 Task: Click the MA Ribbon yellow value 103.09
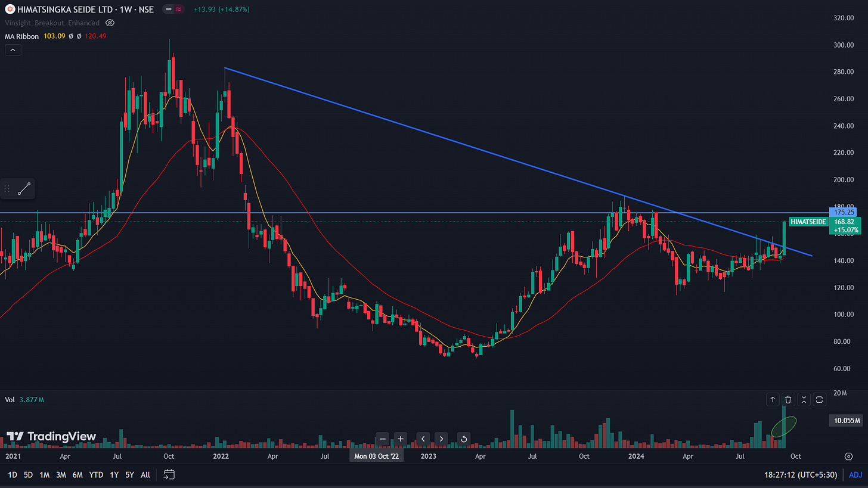point(54,36)
